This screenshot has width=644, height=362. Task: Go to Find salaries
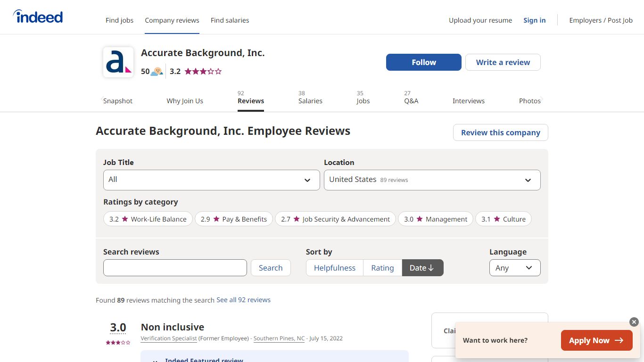(230, 20)
